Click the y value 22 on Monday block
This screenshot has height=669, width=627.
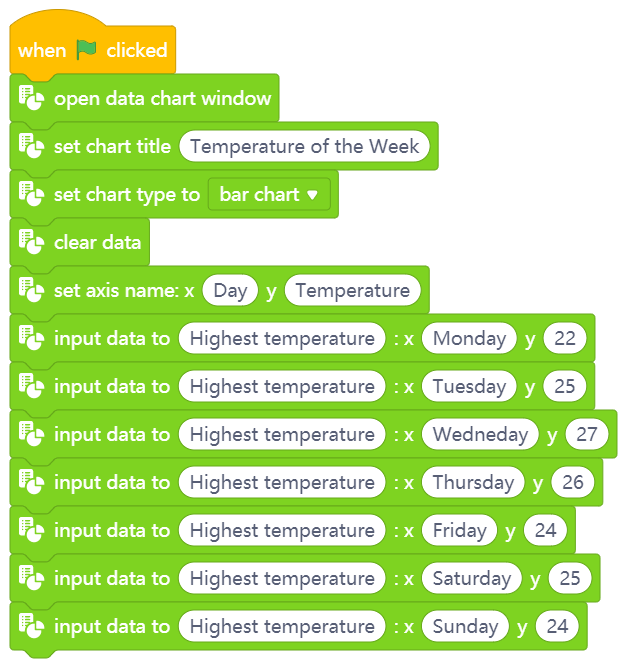(565, 338)
